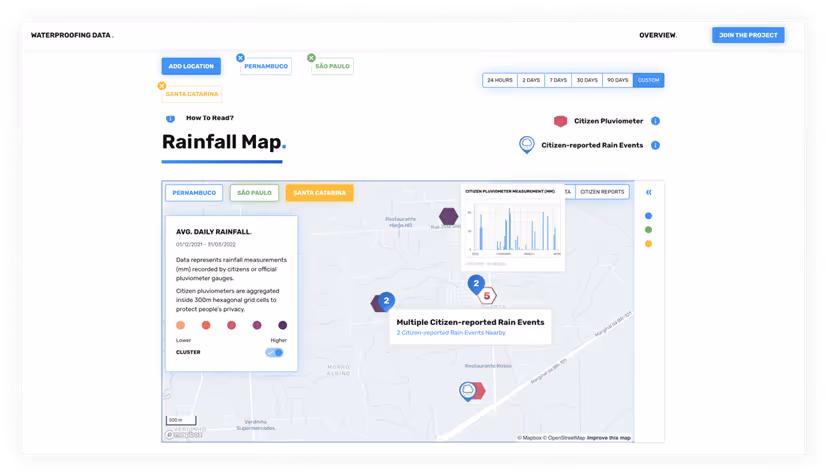This screenshot has width=826, height=476.
Task: Switch map to São Paulo tab
Action: click(x=254, y=193)
